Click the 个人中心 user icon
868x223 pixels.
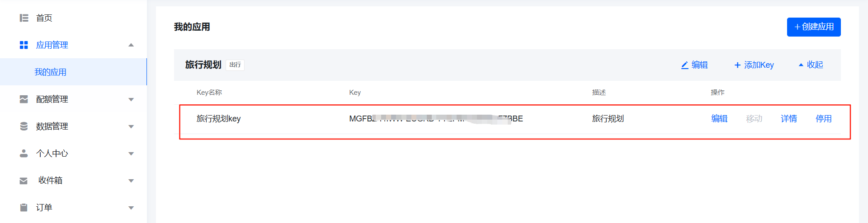click(24, 153)
